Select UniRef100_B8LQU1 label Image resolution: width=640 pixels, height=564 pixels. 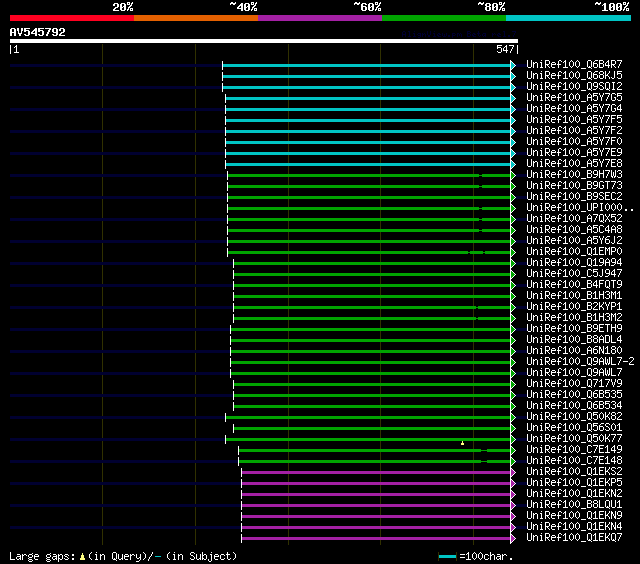pyautogui.click(x=574, y=505)
